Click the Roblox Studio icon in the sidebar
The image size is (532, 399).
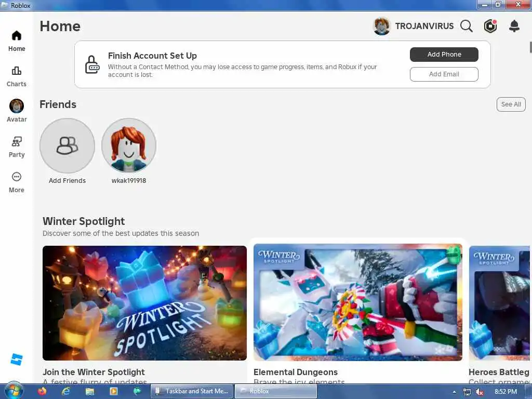click(x=17, y=360)
